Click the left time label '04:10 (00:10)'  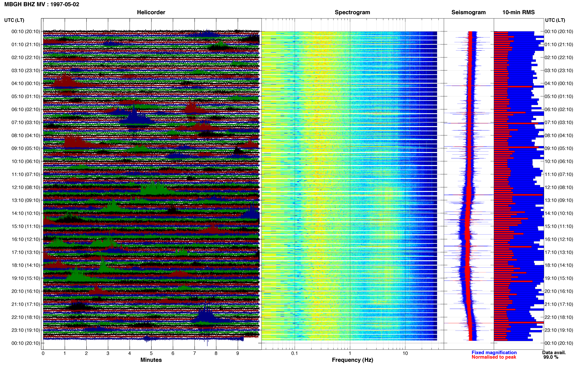26,83
